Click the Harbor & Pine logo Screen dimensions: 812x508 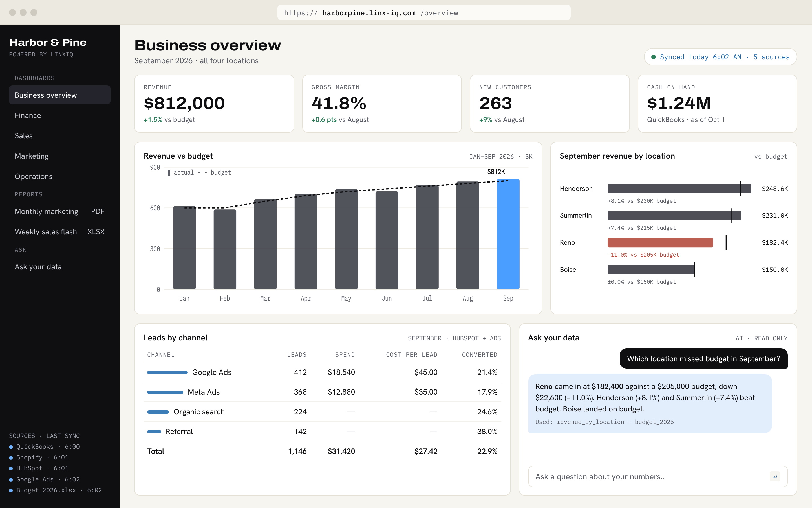pyautogui.click(x=48, y=42)
